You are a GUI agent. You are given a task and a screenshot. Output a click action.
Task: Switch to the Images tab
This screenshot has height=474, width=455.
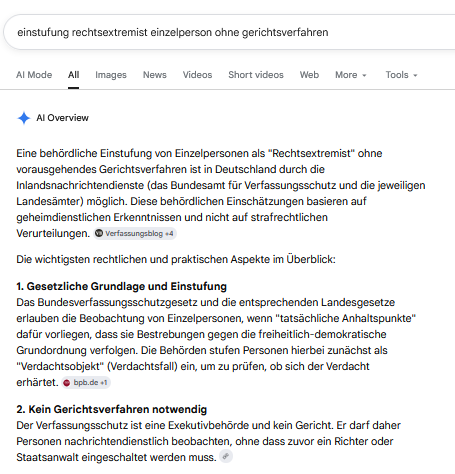(x=111, y=75)
